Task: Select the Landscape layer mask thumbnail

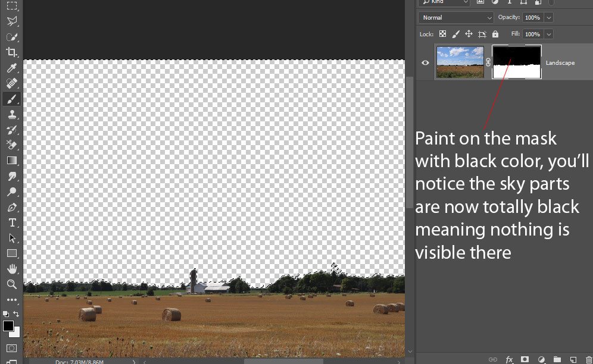Action: (516, 62)
